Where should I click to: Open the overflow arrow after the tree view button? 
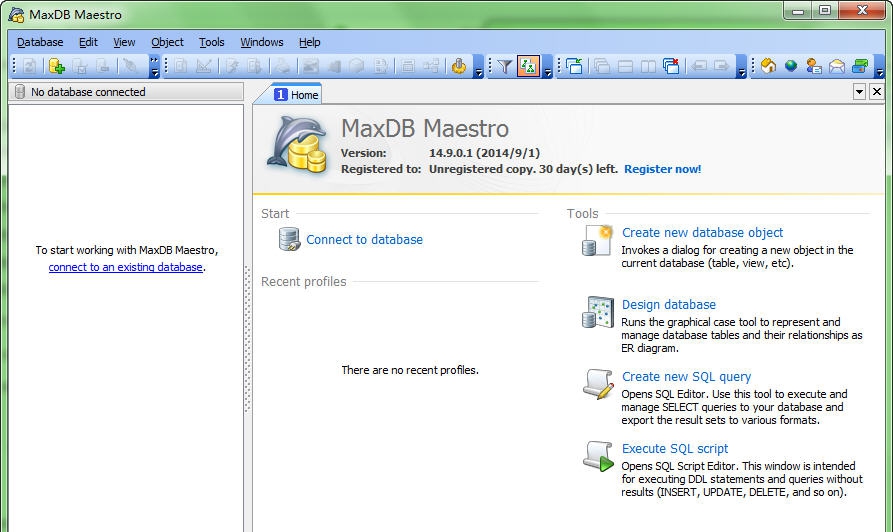pos(547,67)
